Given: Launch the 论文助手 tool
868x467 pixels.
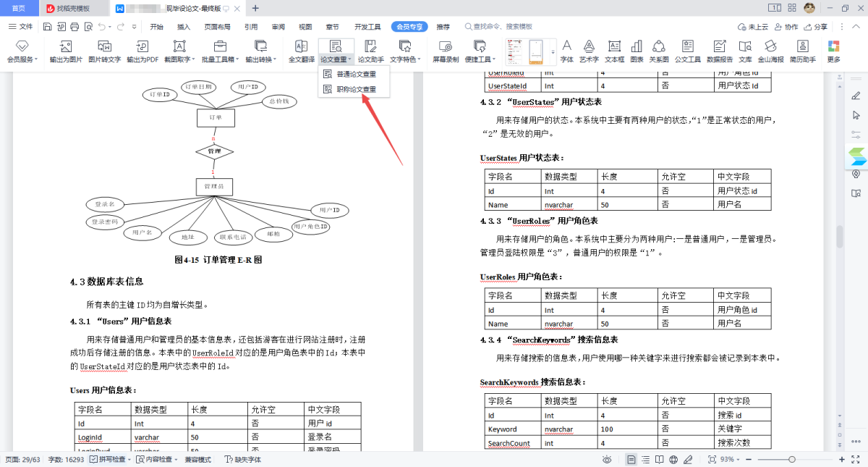Looking at the screenshot, I should 370,51.
